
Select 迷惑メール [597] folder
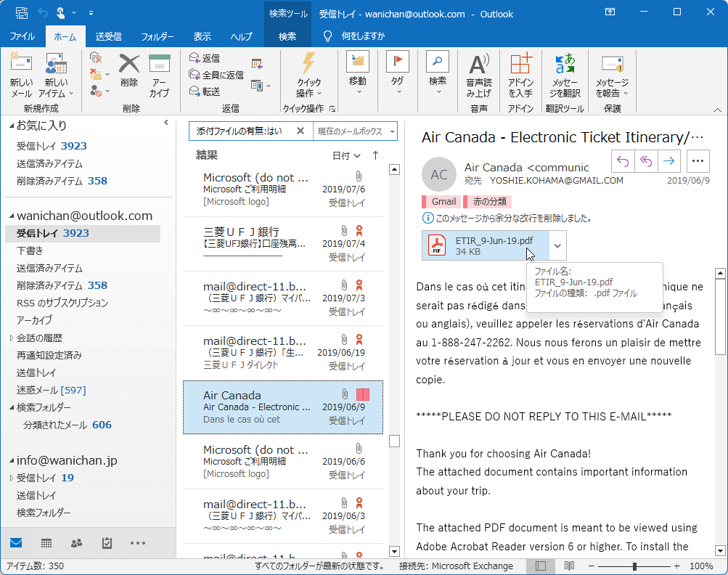(x=51, y=390)
